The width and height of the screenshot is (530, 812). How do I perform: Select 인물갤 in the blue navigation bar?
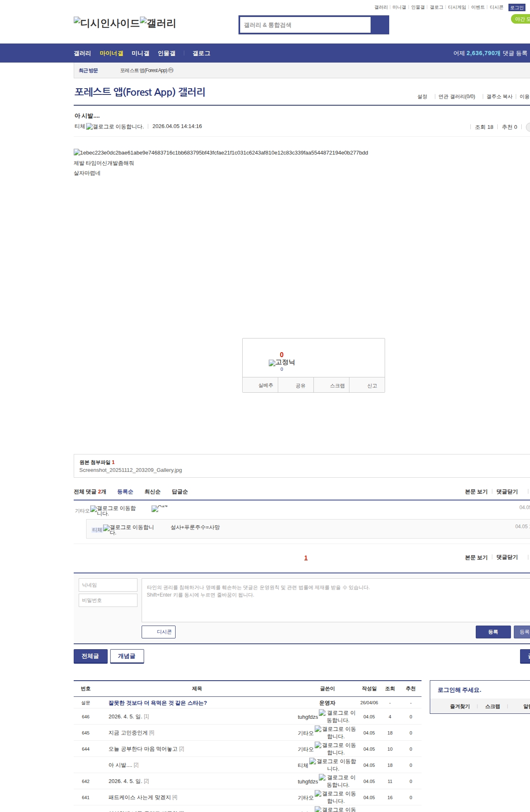[166, 53]
